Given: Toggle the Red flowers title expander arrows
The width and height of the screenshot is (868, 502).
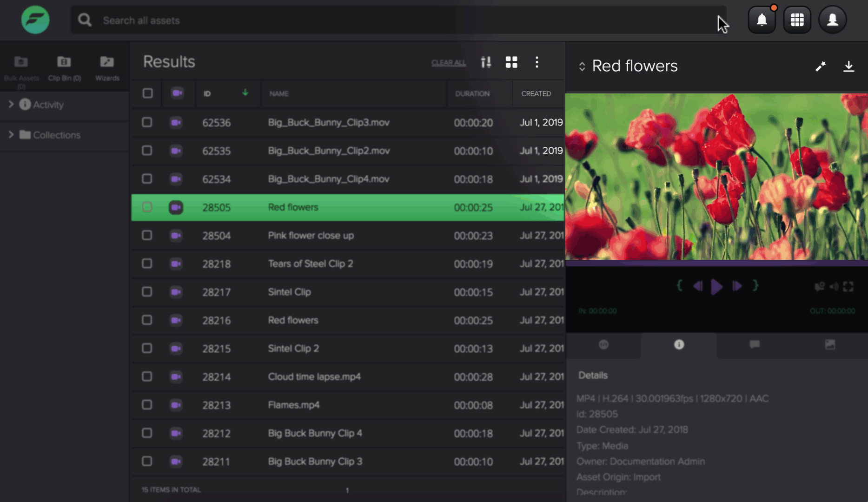Looking at the screenshot, I should coord(582,66).
